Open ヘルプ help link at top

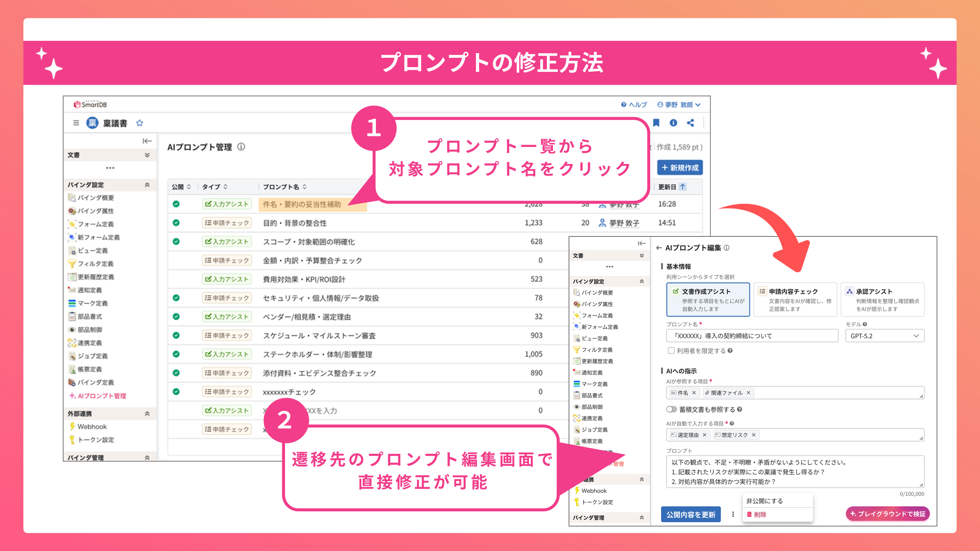(634, 105)
